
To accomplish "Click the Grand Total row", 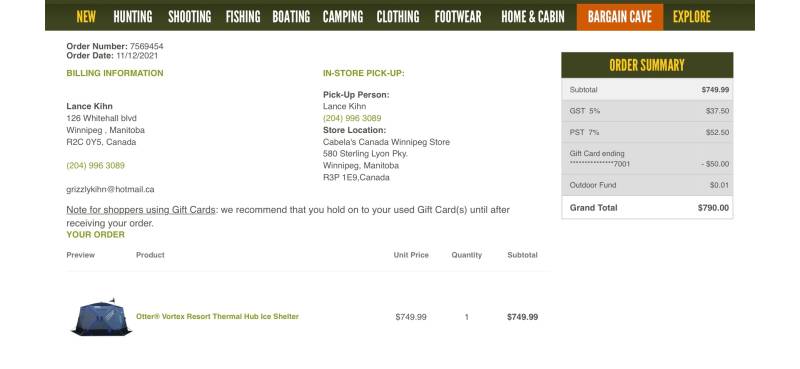I will coord(647,208).
